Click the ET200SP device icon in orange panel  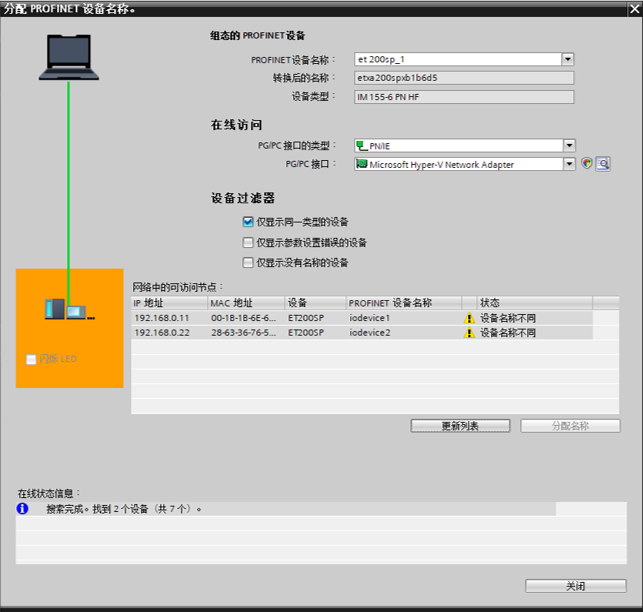pos(69,310)
